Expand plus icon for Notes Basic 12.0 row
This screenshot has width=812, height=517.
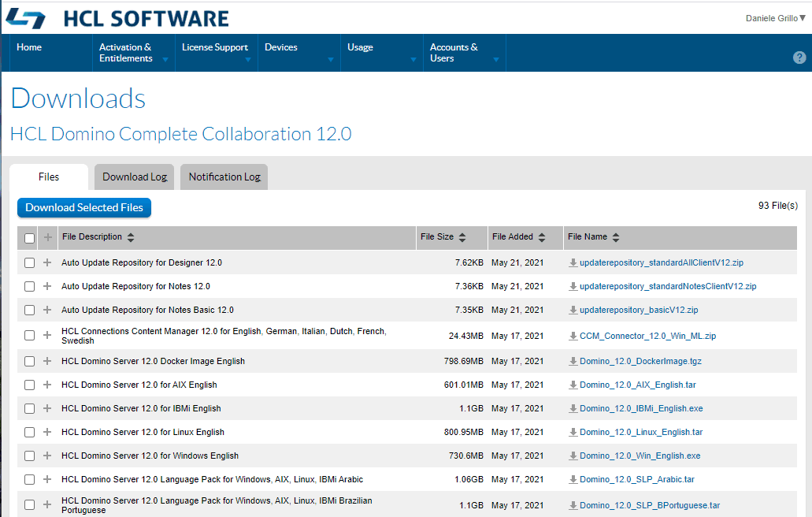point(47,310)
